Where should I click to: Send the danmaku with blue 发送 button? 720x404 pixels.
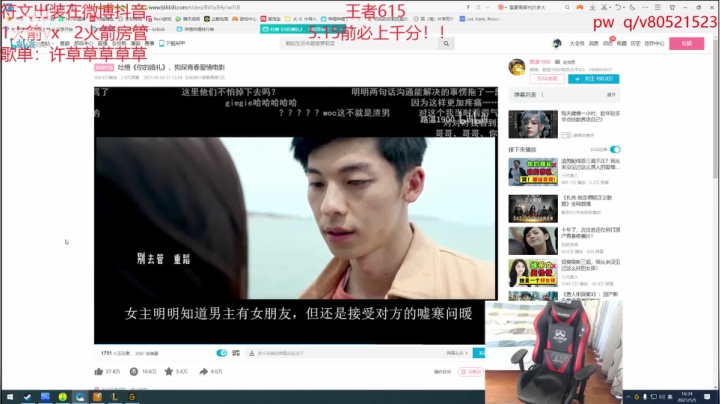tap(479, 353)
